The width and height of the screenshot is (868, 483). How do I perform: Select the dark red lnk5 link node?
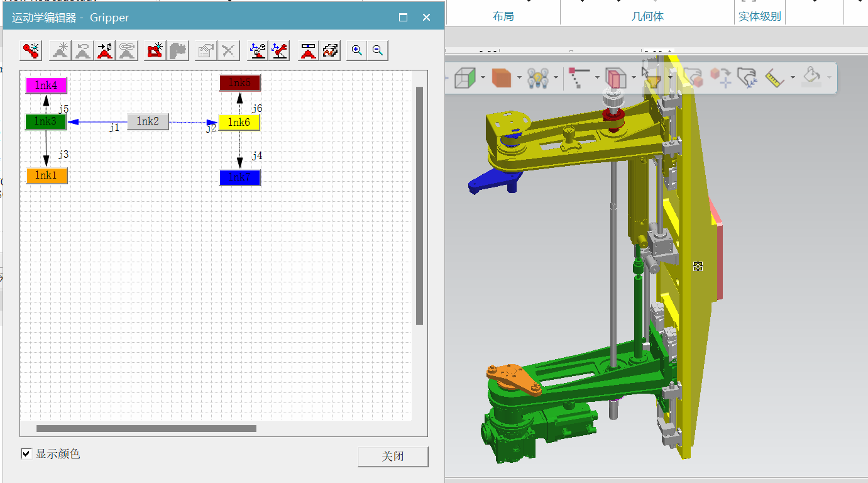239,83
